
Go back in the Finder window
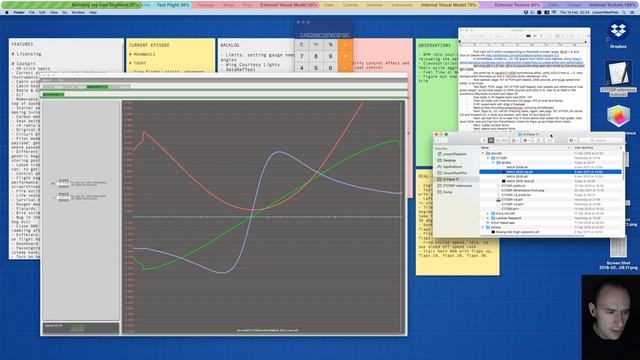[x=438, y=140]
